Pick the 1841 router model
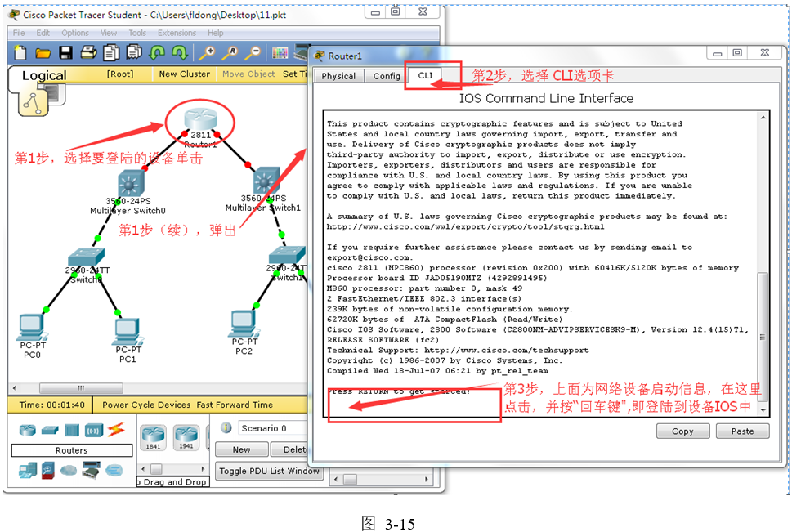Image resolution: width=792 pixels, height=532 pixels. pyautogui.click(x=153, y=437)
